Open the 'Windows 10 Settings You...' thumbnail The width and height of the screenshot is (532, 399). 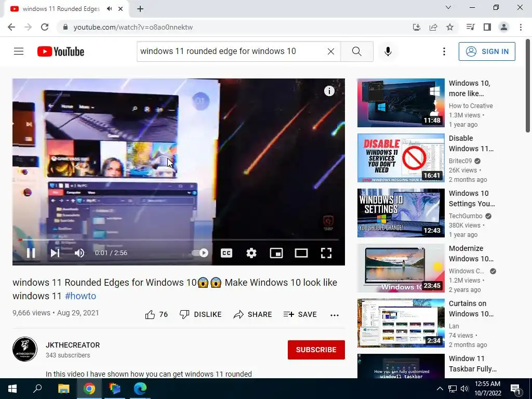401,213
